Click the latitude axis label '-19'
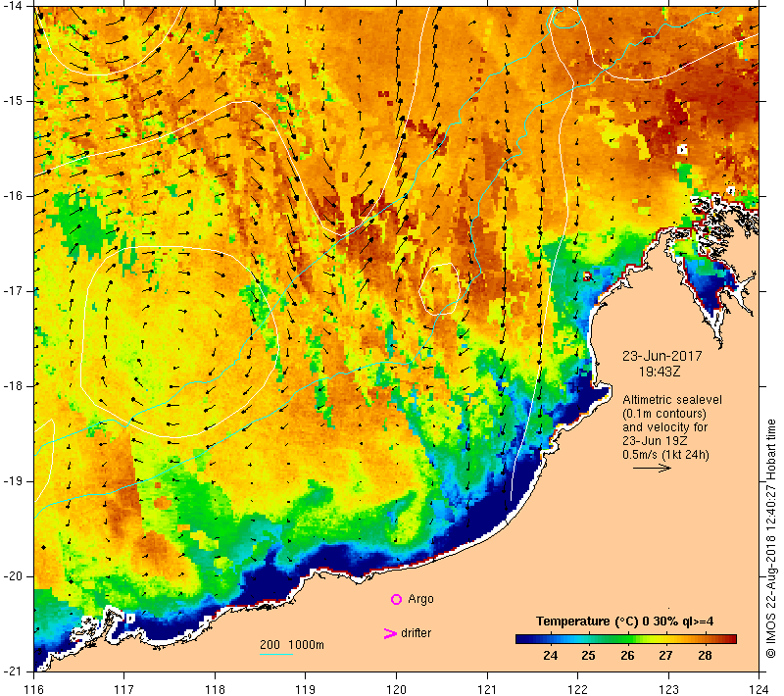The height and width of the screenshot is (696, 784). pos(12,481)
